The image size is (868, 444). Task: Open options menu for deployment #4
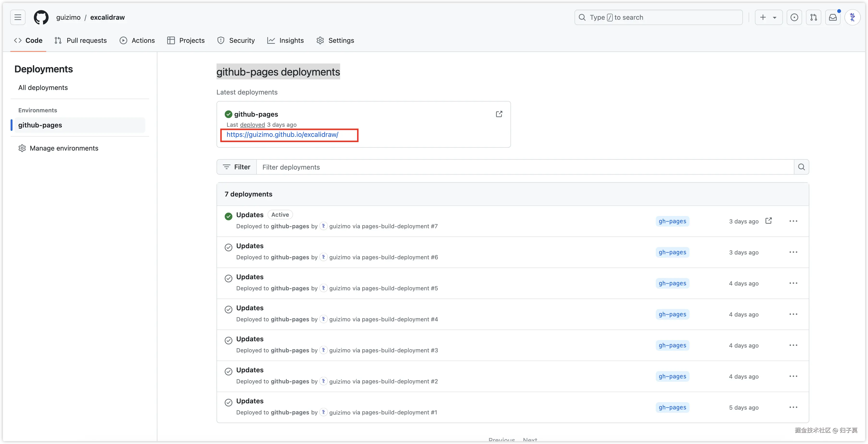coord(793,314)
